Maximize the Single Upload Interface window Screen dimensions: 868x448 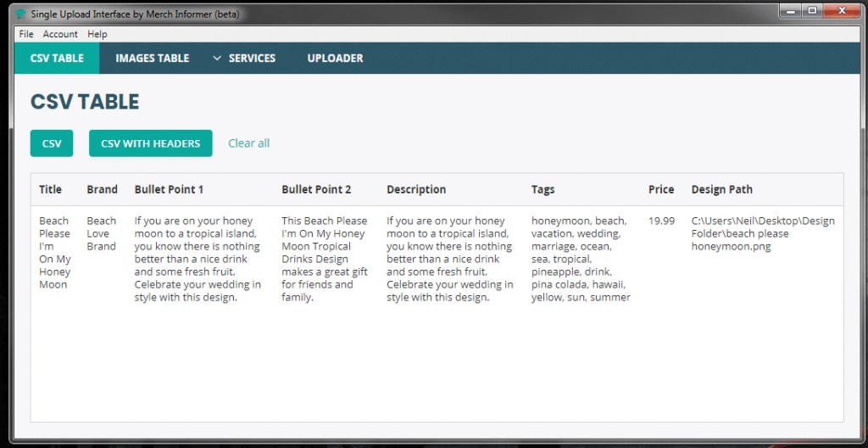[812, 10]
